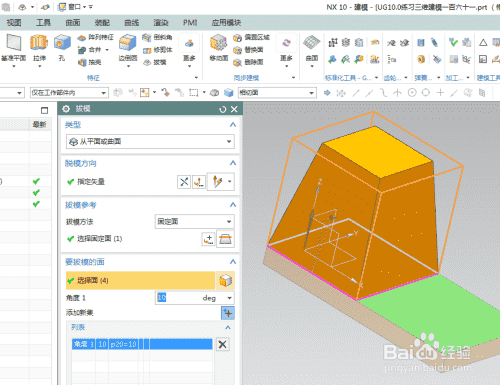
Task: Click point icon beside 选择固定面
Action: [x=208, y=239]
